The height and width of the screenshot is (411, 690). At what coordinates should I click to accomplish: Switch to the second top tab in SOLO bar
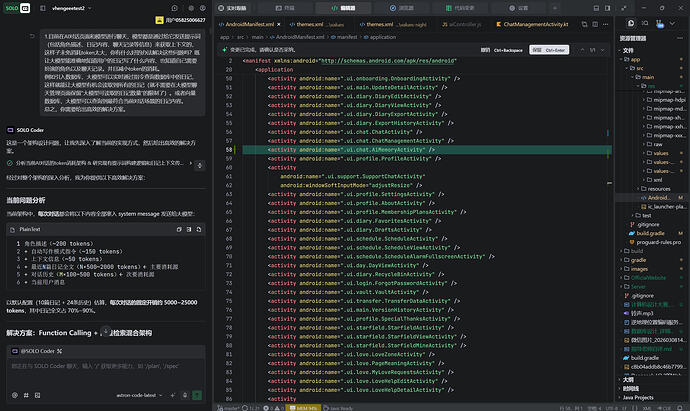point(285,8)
